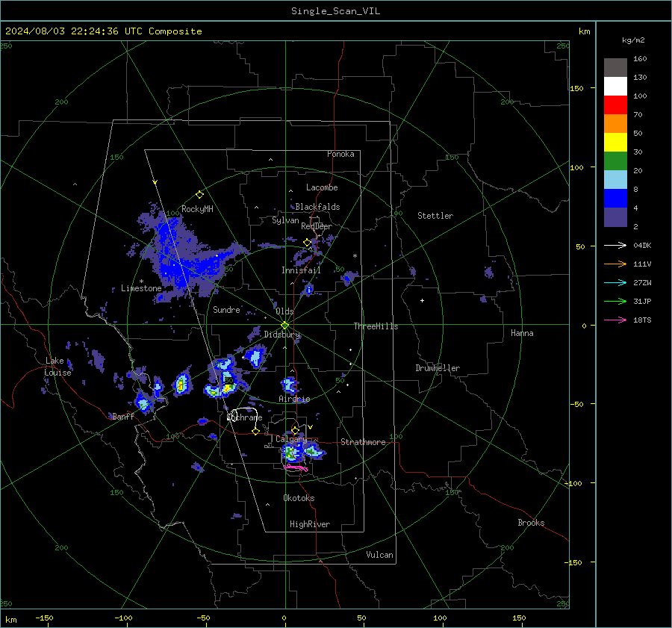Click the Lacombe city label
Viewport: 672px width, 628px height.
(322, 187)
